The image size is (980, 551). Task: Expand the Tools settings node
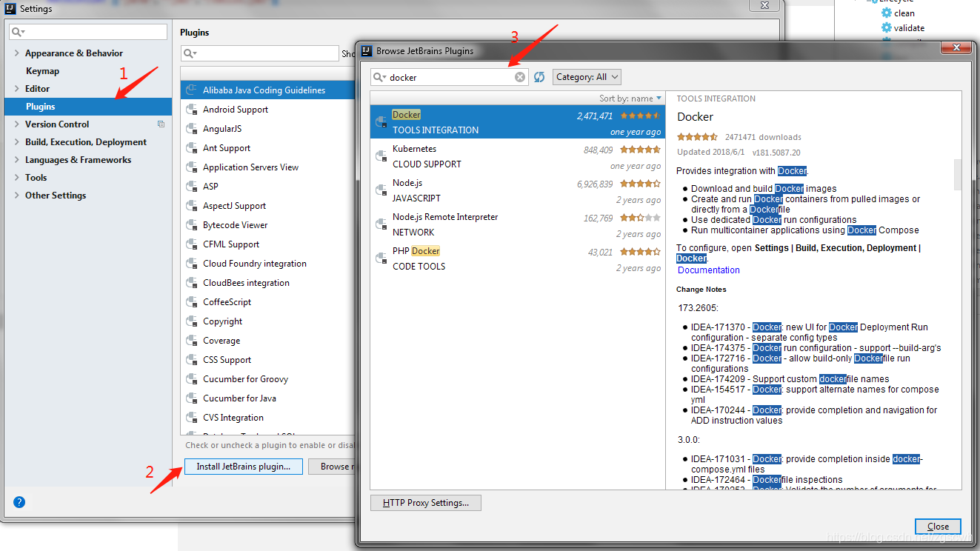(17, 178)
